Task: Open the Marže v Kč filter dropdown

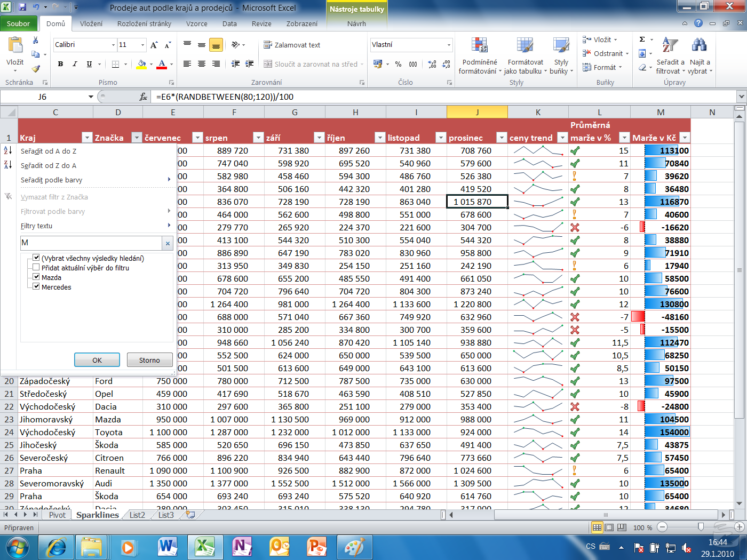Action: point(685,138)
